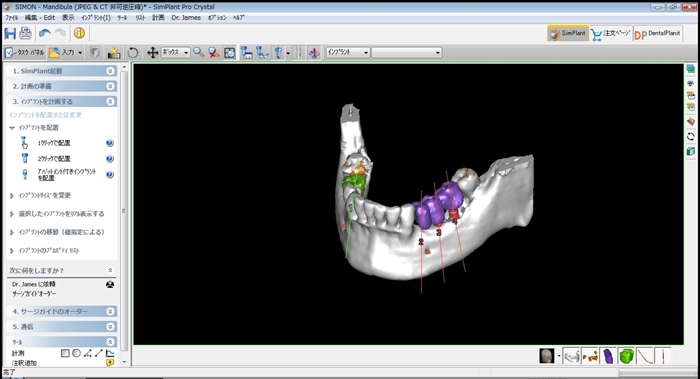
Task: Click 1クリックで配置 implant placement option
Action: pos(54,143)
